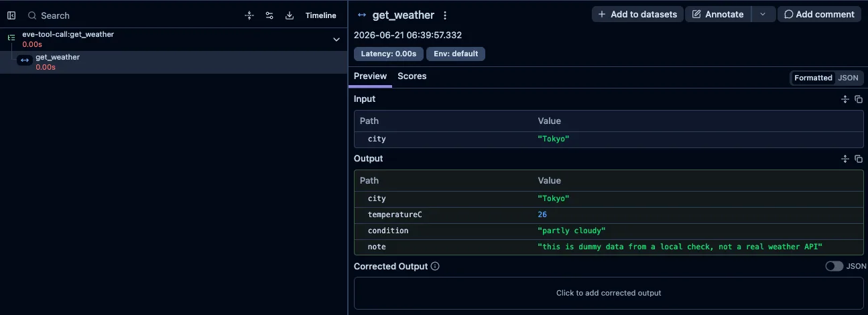Select the eve-tool-call:get_weather trace row
Screen dimensions: 868x315
pos(173,39)
